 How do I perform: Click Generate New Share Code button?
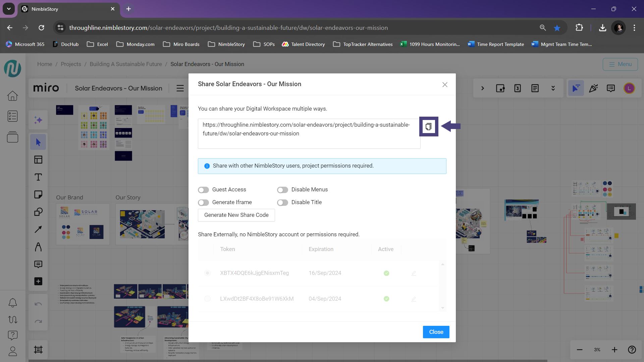236,215
